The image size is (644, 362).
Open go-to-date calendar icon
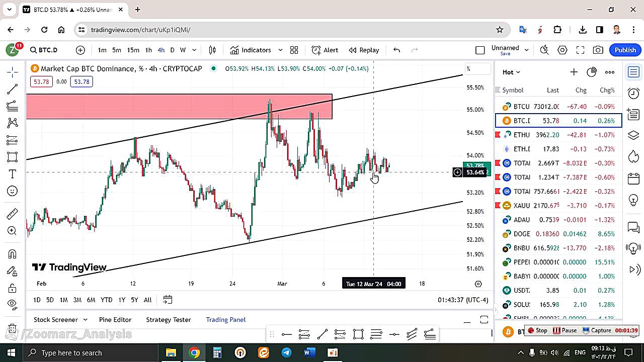(168, 300)
